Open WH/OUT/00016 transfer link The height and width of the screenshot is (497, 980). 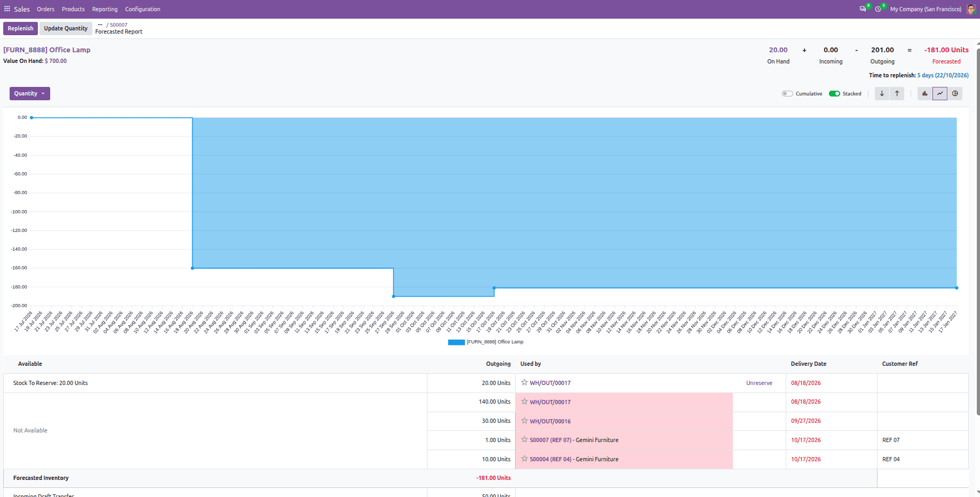click(550, 421)
